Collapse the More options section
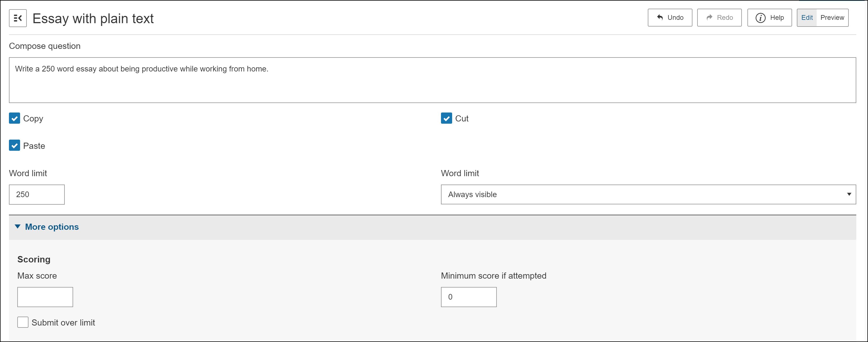Viewport: 868px width, 342px height. point(18,227)
